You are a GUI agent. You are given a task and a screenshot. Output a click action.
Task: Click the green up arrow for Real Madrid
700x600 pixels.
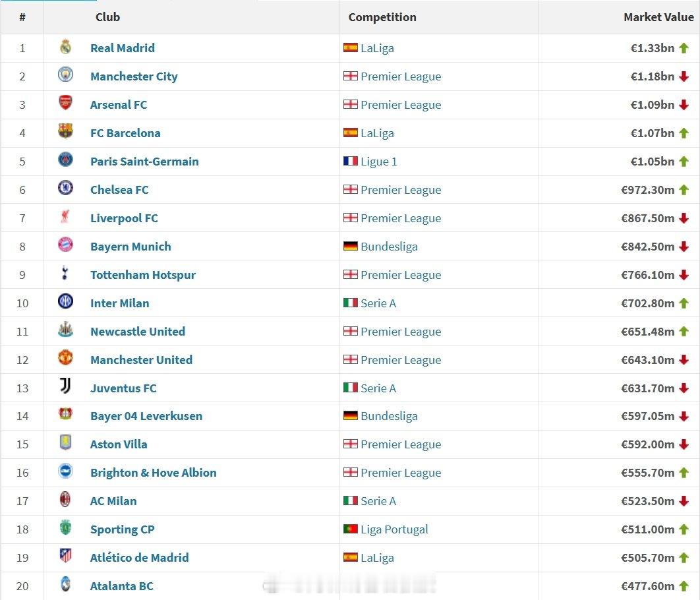(x=684, y=48)
